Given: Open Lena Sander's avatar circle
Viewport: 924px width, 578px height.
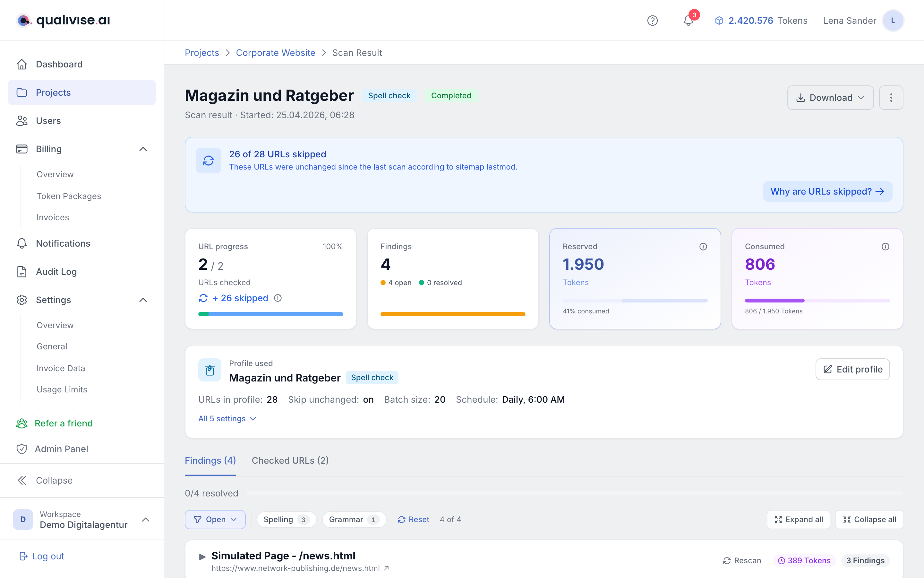Looking at the screenshot, I should point(893,21).
